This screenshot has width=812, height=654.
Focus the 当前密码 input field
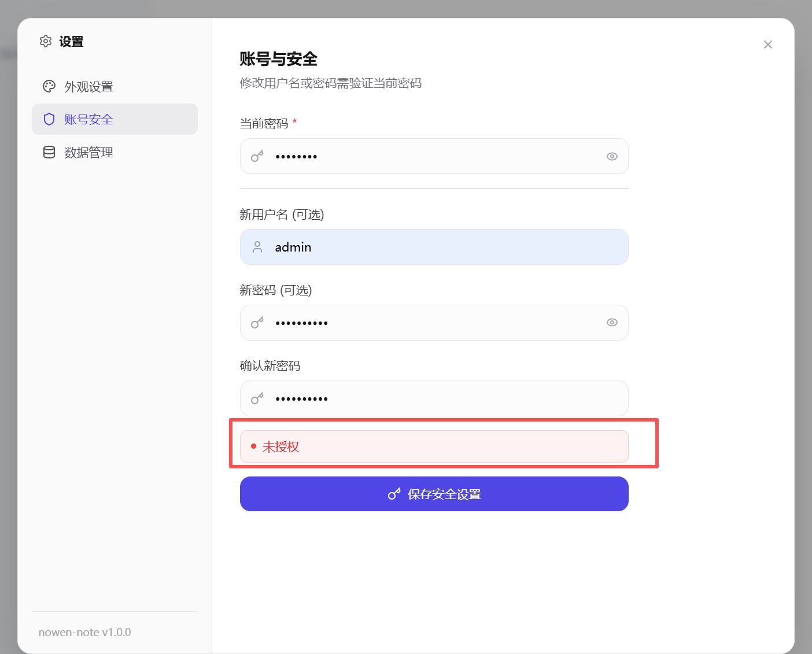(x=434, y=156)
